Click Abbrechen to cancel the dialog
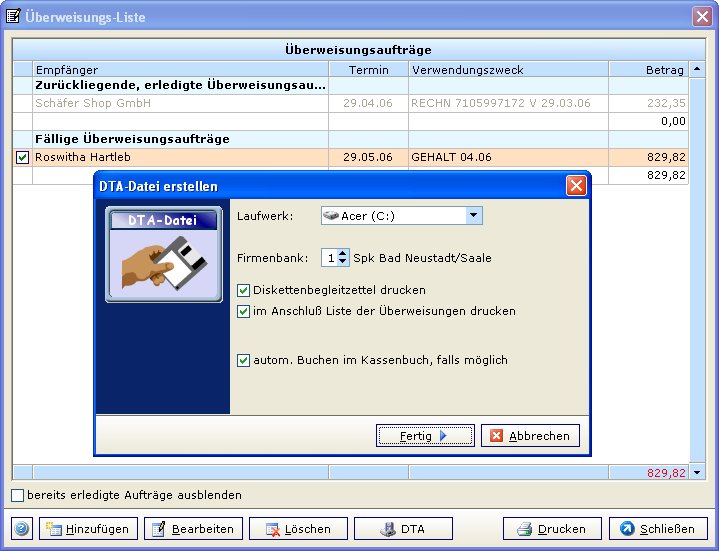The height and width of the screenshot is (551, 719). [529, 436]
